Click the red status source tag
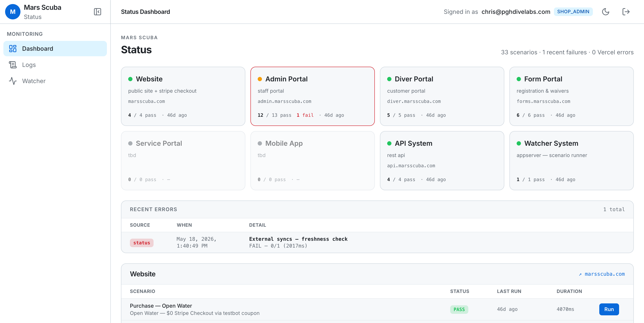The image size is (644, 323). 141,243
